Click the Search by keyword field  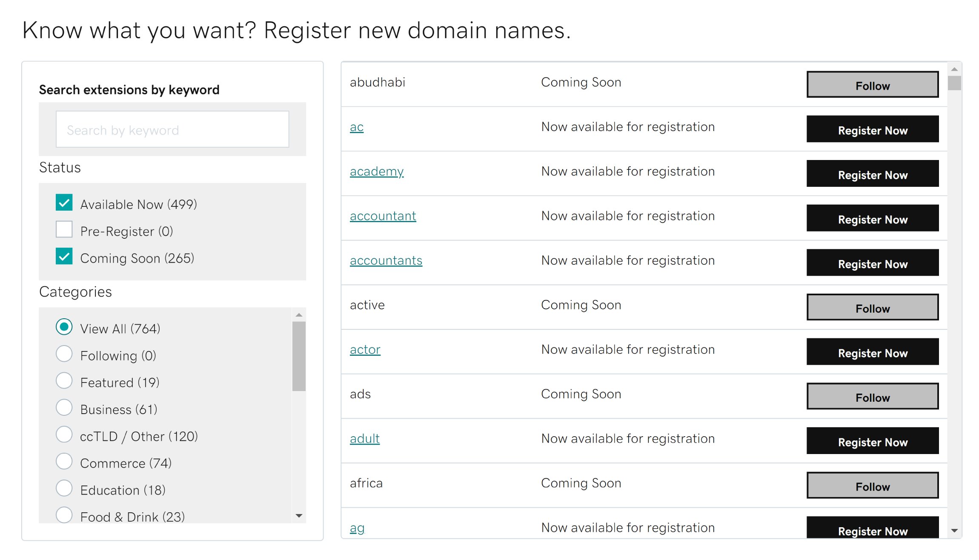(x=172, y=129)
